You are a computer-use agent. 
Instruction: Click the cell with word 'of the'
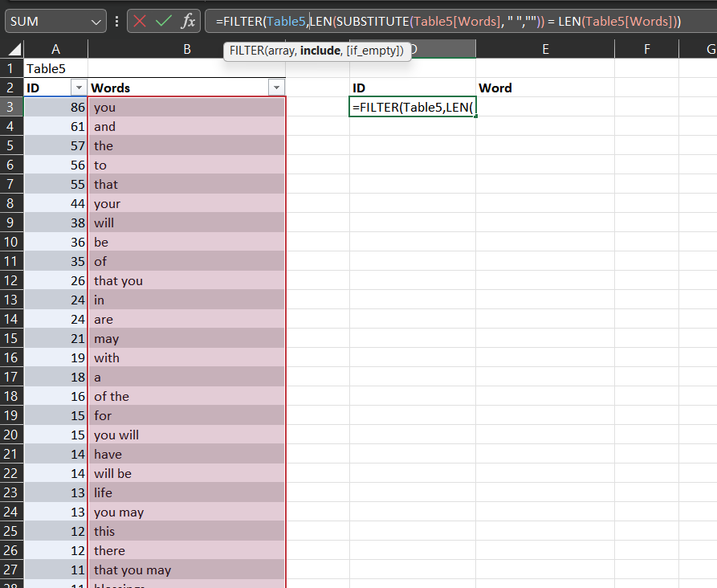point(186,396)
